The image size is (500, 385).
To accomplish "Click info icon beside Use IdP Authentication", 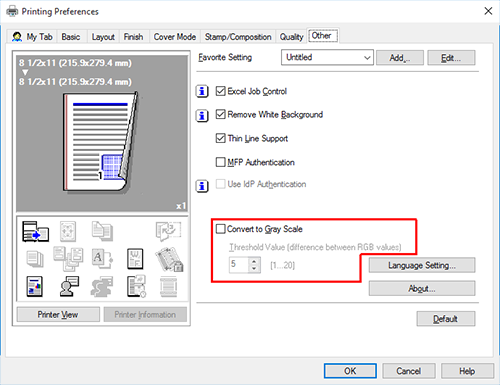I will click(x=202, y=186).
